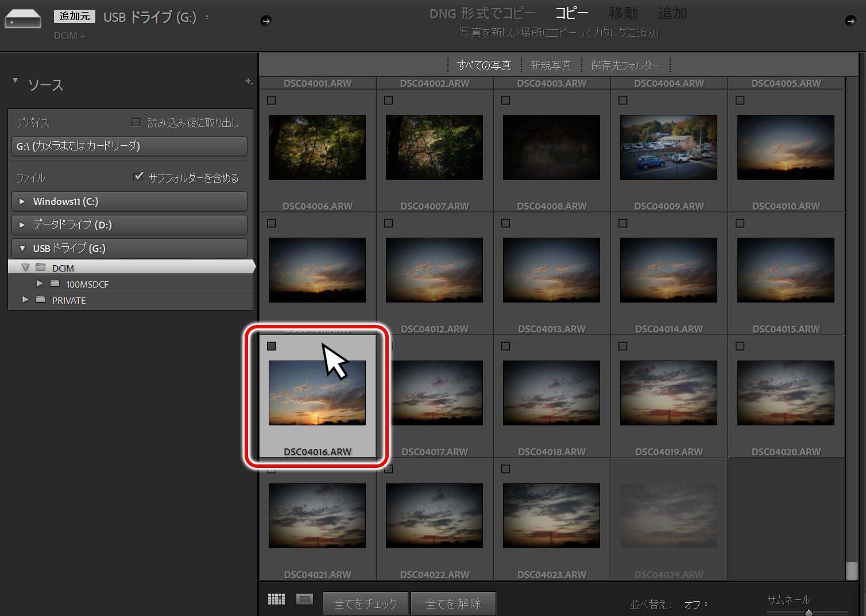Switch to the すべての写真 tab
The height and width of the screenshot is (616, 866).
(484, 65)
